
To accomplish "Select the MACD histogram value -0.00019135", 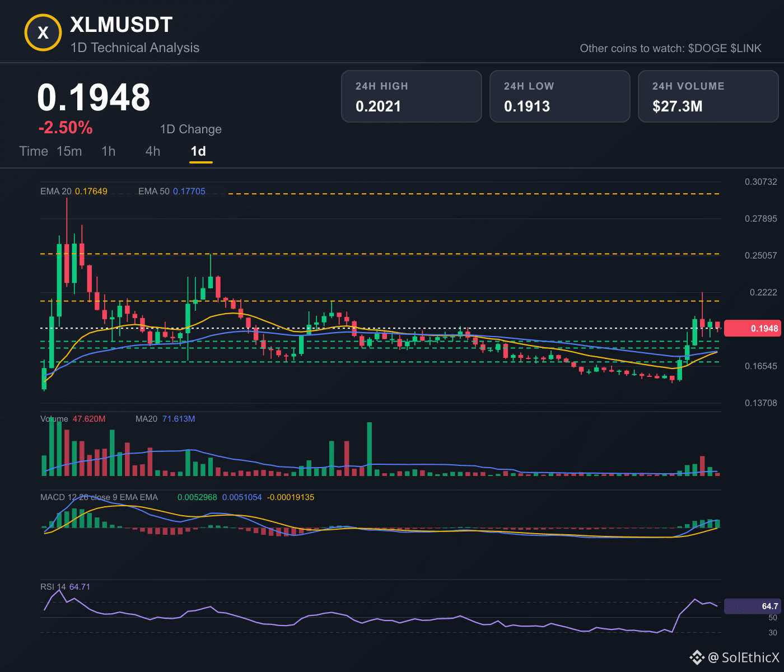I will pos(291,497).
